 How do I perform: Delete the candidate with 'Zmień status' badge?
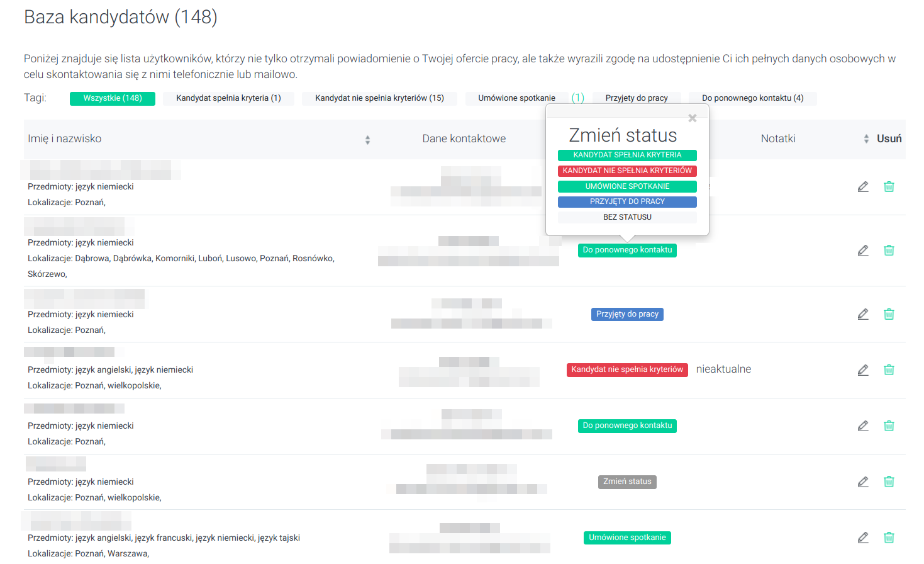point(889,482)
